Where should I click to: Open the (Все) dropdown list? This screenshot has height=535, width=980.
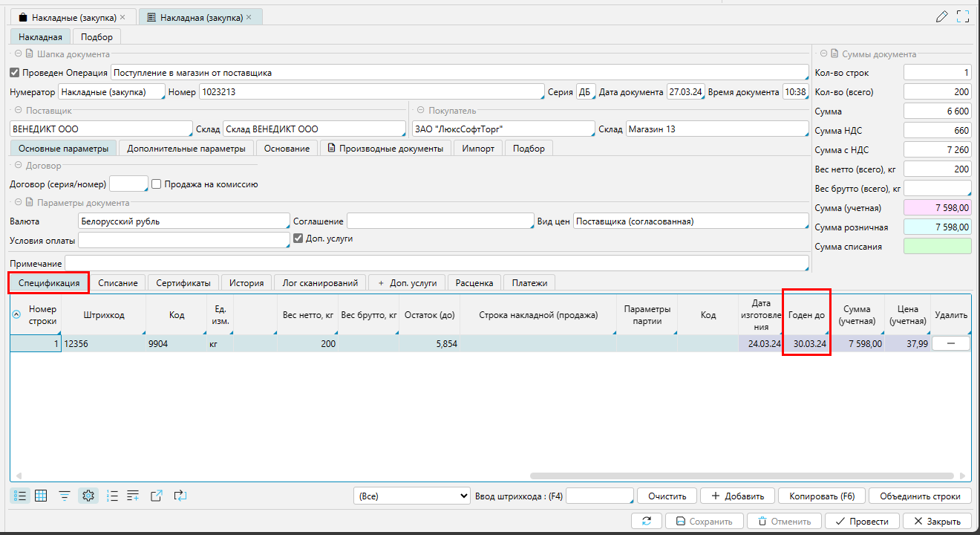pyautogui.click(x=411, y=496)
